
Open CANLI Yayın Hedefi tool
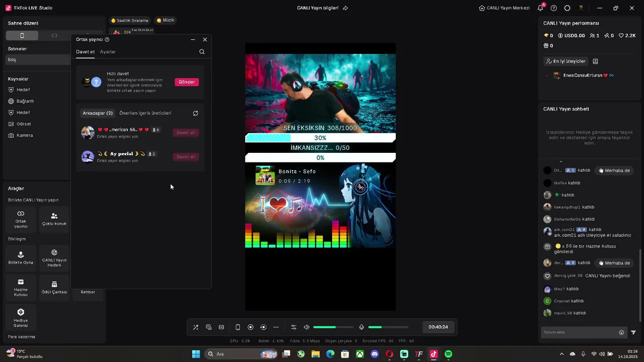click(54, 258)
